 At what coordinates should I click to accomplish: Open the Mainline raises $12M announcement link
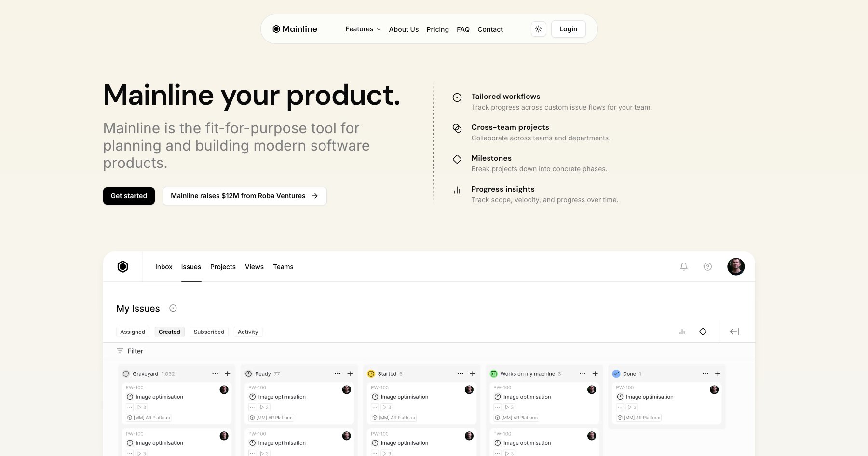(244, 196)
